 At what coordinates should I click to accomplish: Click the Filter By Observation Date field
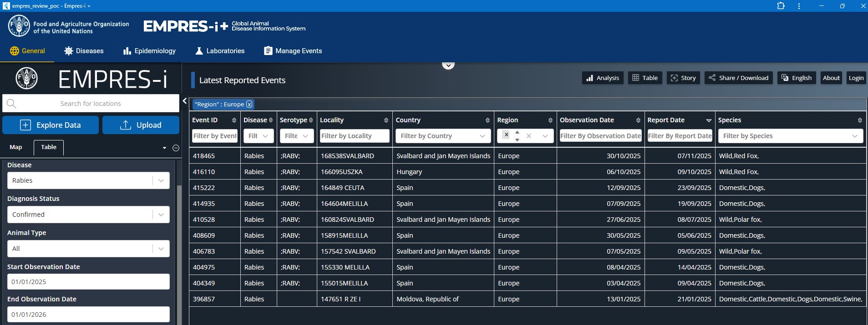pos(600,136)
